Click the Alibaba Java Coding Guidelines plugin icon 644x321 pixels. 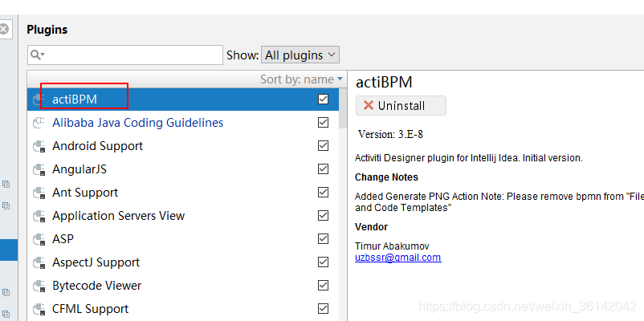39,123
